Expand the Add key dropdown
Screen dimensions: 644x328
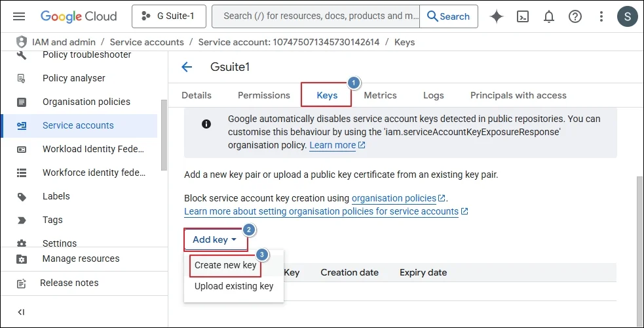click(216, 239)
